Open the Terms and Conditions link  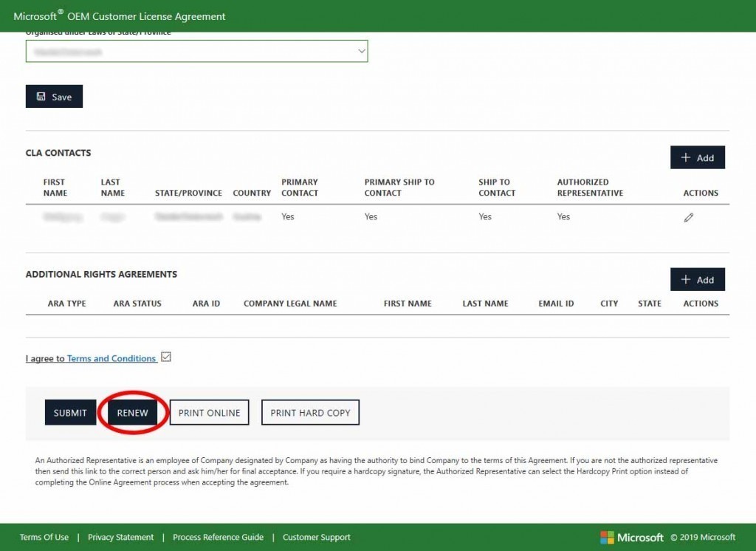111,358
